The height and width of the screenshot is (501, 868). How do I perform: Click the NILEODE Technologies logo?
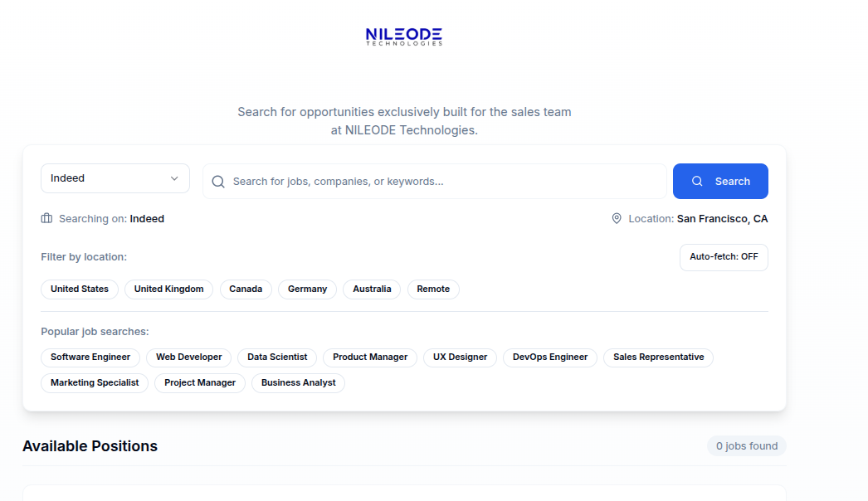tap(404, 37)
